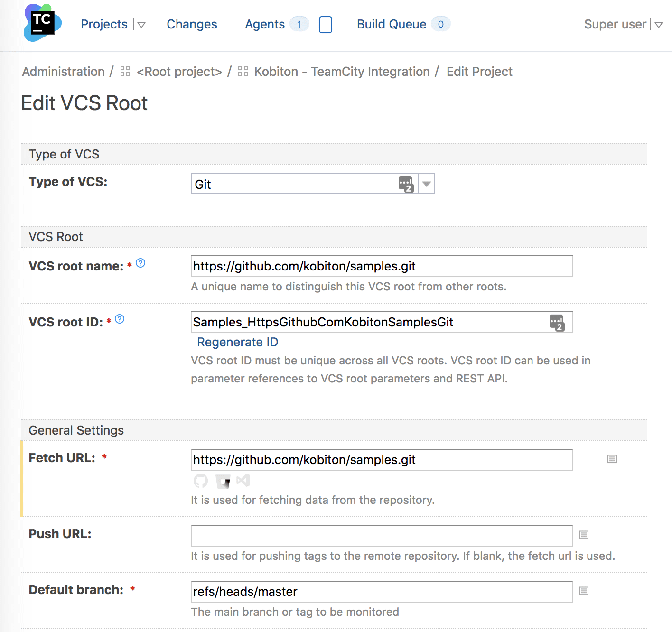
Task: Expand the Projects dropdown arrow
Action: (x=141, y=25)
